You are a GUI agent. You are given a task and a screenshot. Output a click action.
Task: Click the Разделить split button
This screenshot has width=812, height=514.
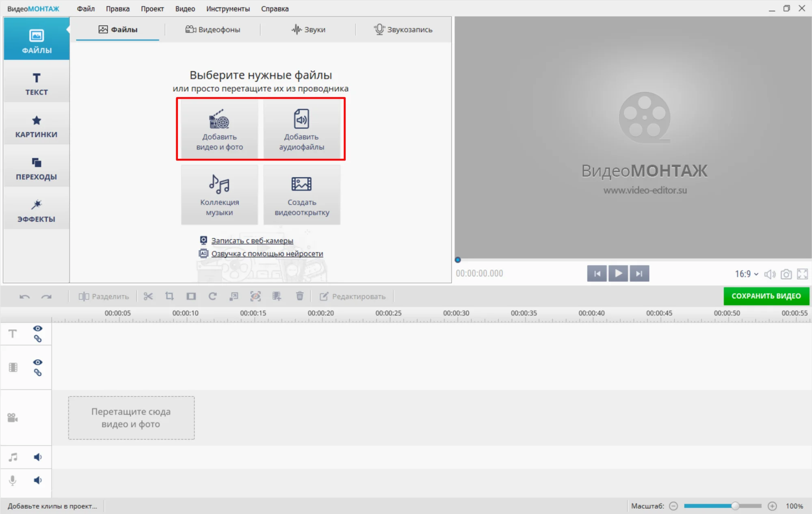104,296
